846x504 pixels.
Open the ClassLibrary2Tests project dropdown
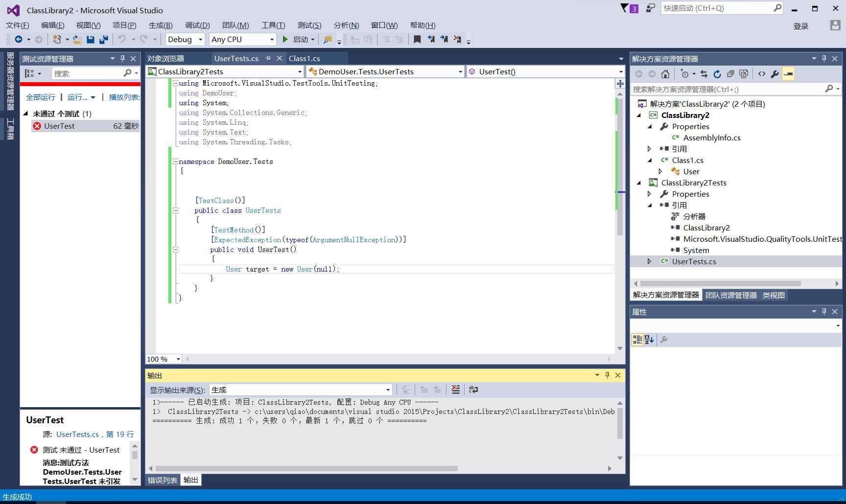coord(300,71)
